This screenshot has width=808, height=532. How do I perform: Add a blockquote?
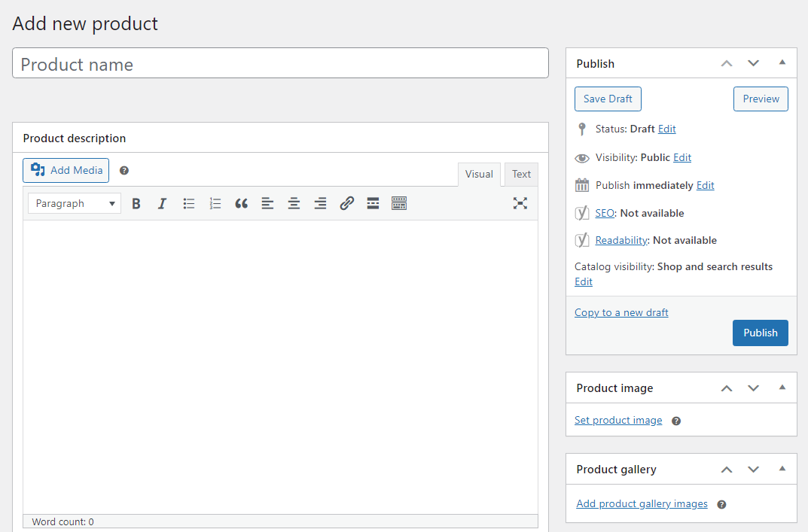click(241, 203)
